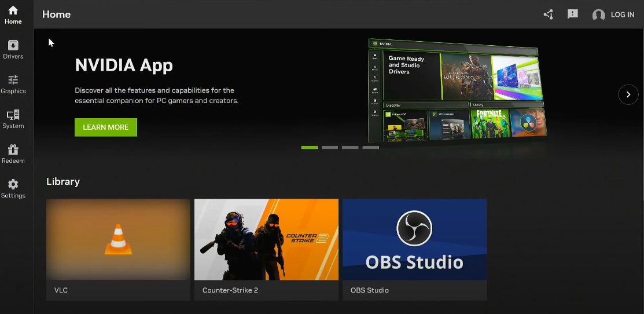Image resolution: width=644 pixels, height=314 pixels.
Task: Select the fourth carousel indicator
Action: click(371, 148)
